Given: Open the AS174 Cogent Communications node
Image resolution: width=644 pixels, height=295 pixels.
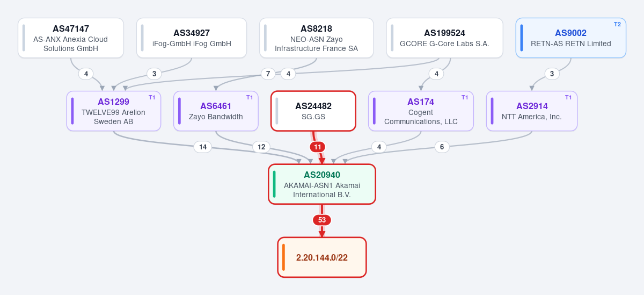Looking at the screenshot, I should pyautogui.click(x=421, y=111).
